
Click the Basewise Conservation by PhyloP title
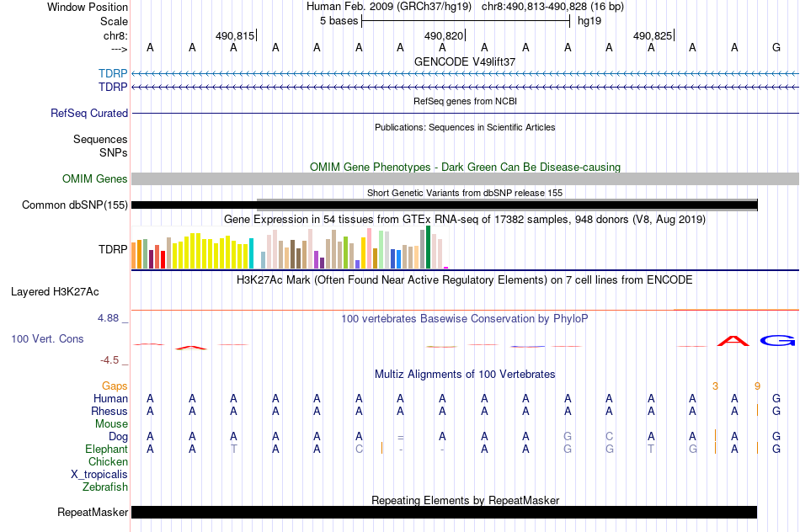(465, 319)
